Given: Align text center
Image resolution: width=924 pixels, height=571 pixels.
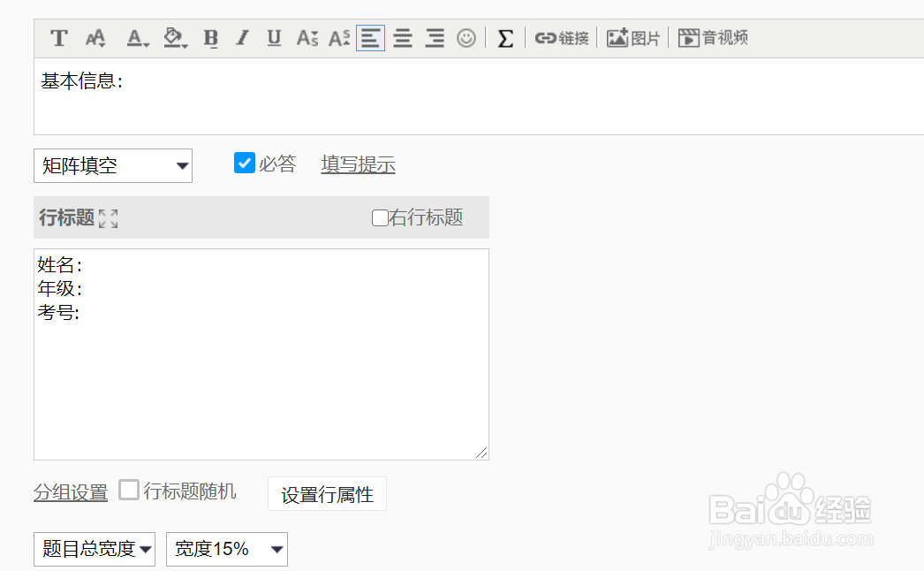Looking at the screenshot, I should (x=403, y=38).
